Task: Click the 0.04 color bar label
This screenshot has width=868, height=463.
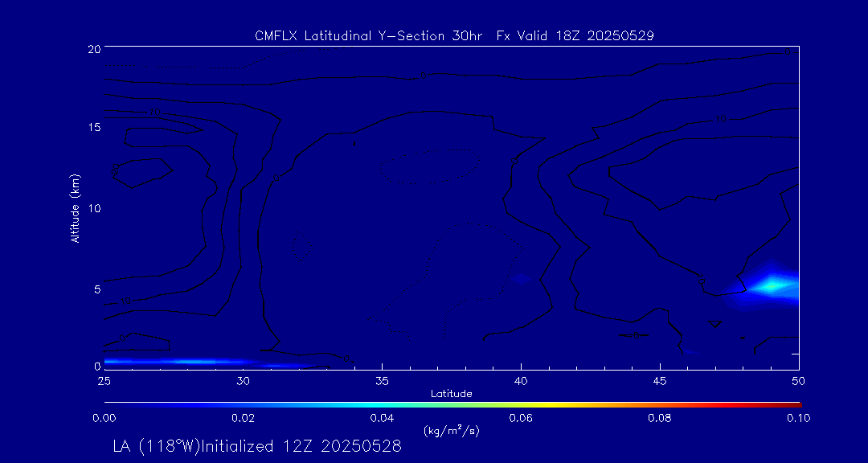Action: tap(382, 418)
